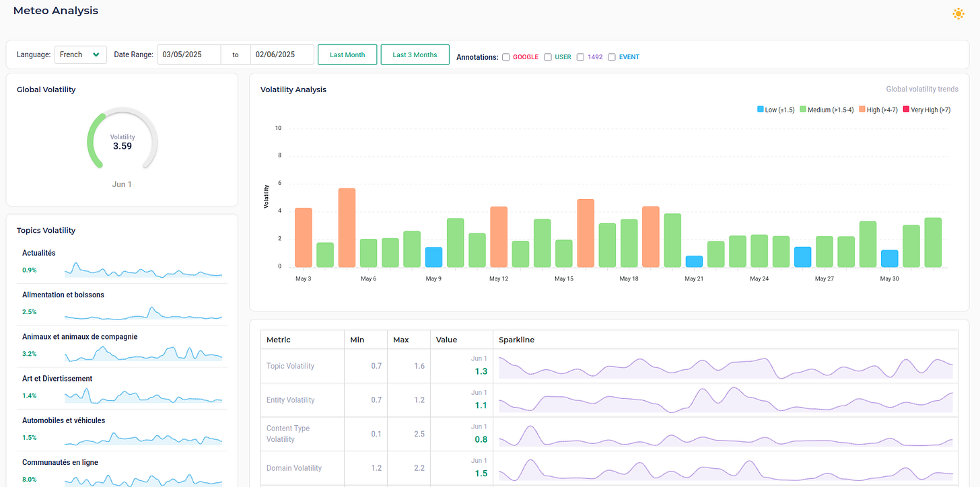Select the Art et Divertissement topic
This screenshot has width=980, height=487.
pyautogui.click(x=122, y=388)
